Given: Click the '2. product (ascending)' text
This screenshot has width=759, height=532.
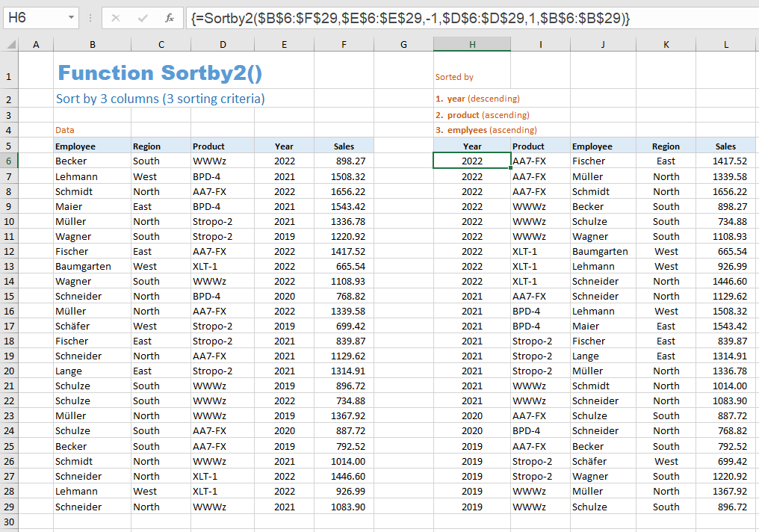Looking at the screenshot, I should tap(482, 115).
